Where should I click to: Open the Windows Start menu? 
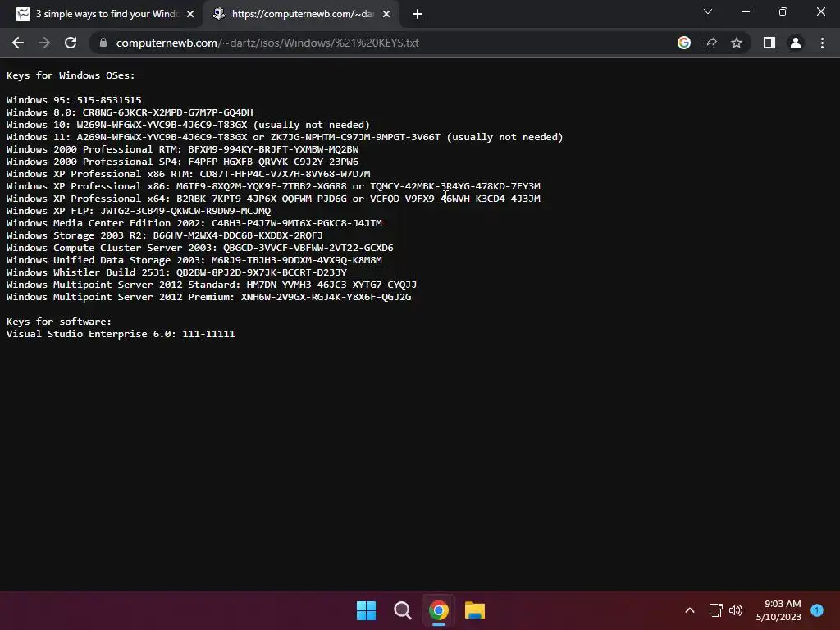pos(367,610)
